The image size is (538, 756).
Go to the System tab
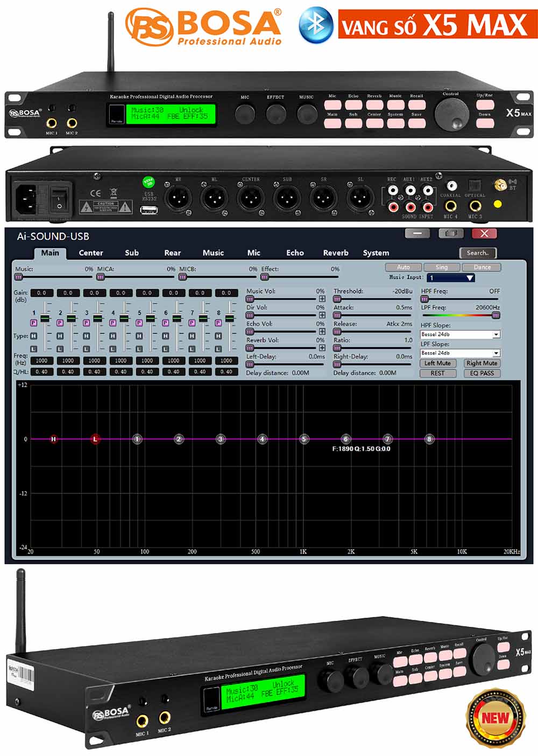point(376,253)
